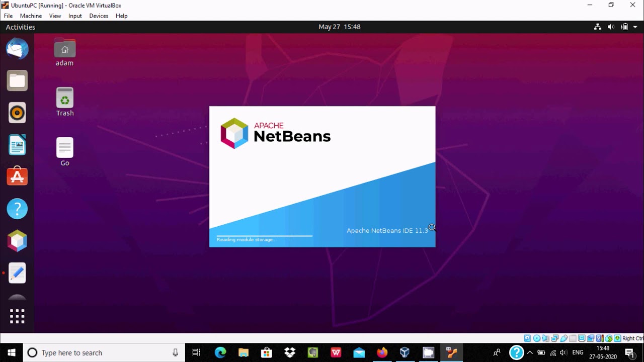This screenshot has height=362, width=644.
Task: Click the Windows Start button
Action: [12, 352]
